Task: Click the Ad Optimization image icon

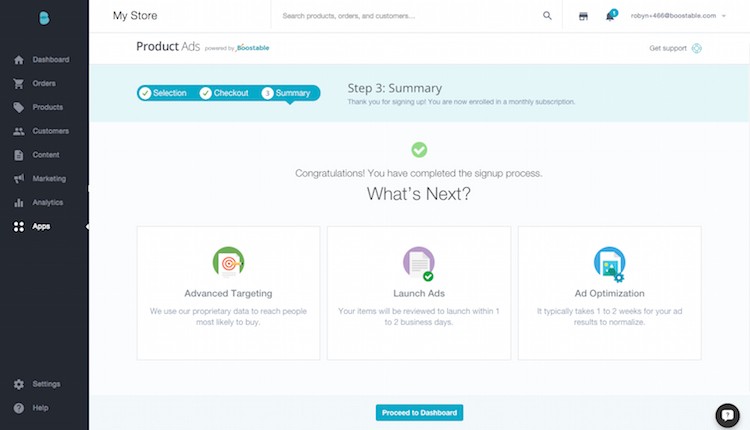Action: [609, 264]
